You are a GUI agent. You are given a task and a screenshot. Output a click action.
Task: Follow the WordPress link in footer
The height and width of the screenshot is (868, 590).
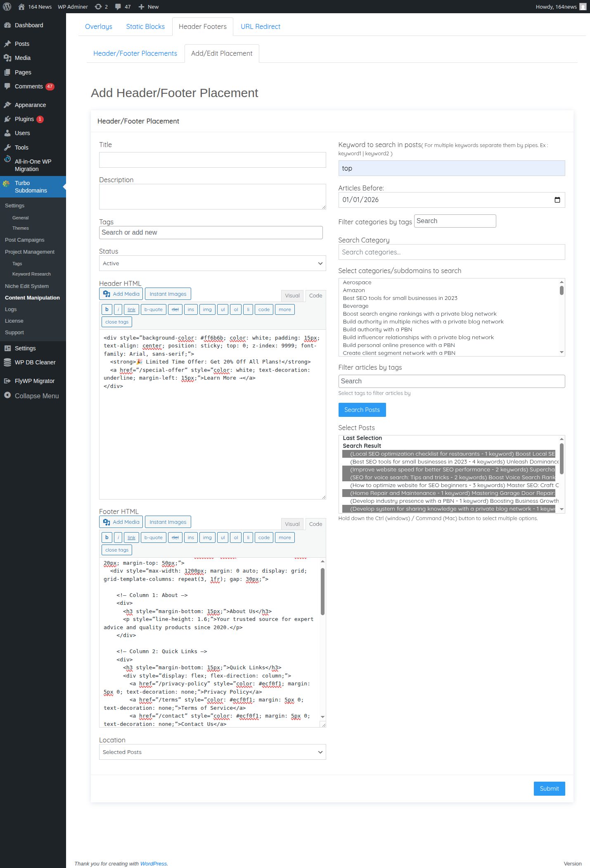[154, 863]
